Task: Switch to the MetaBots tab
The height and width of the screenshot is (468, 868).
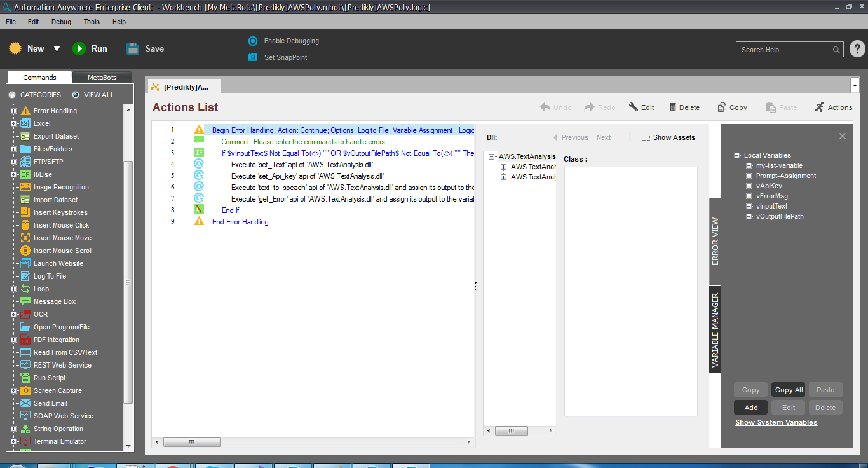Action: point(102,78)
